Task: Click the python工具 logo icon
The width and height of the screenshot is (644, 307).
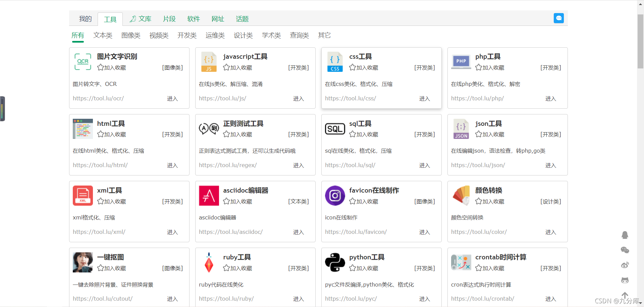Action: 335,262
